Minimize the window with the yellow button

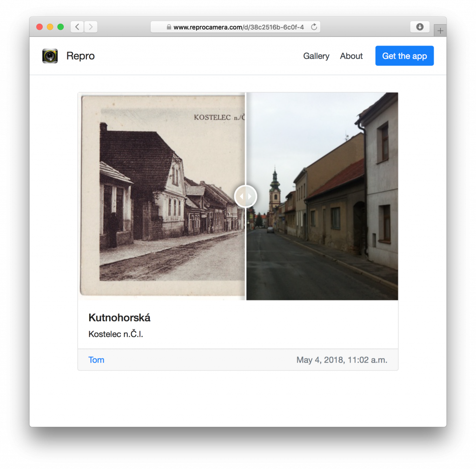[50, 27]
